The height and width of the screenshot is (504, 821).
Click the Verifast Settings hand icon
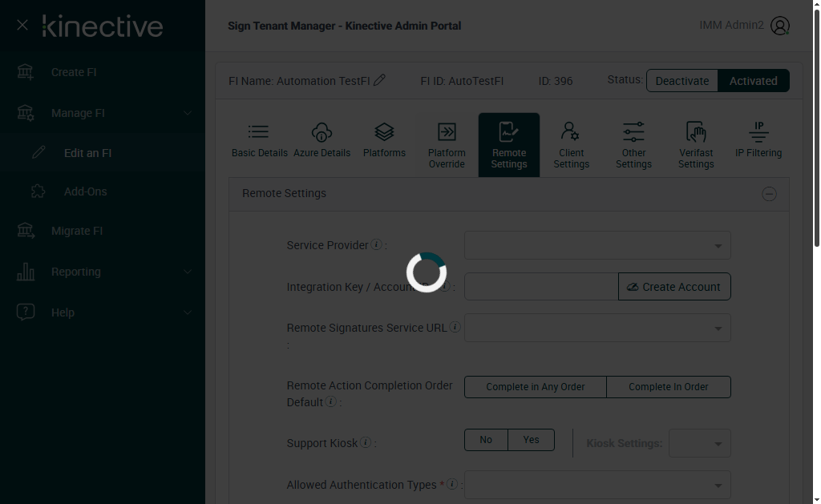tap(696, 132)
